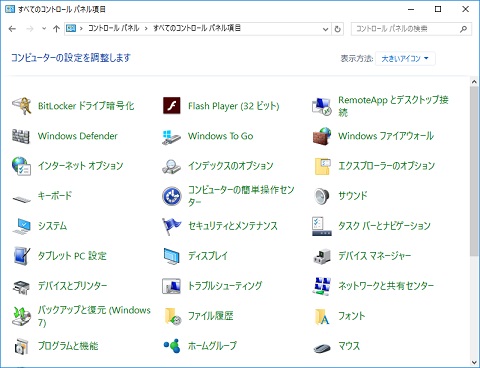
Task: Open the タブレット PC 設定 icon
Action: coord(22,256)
